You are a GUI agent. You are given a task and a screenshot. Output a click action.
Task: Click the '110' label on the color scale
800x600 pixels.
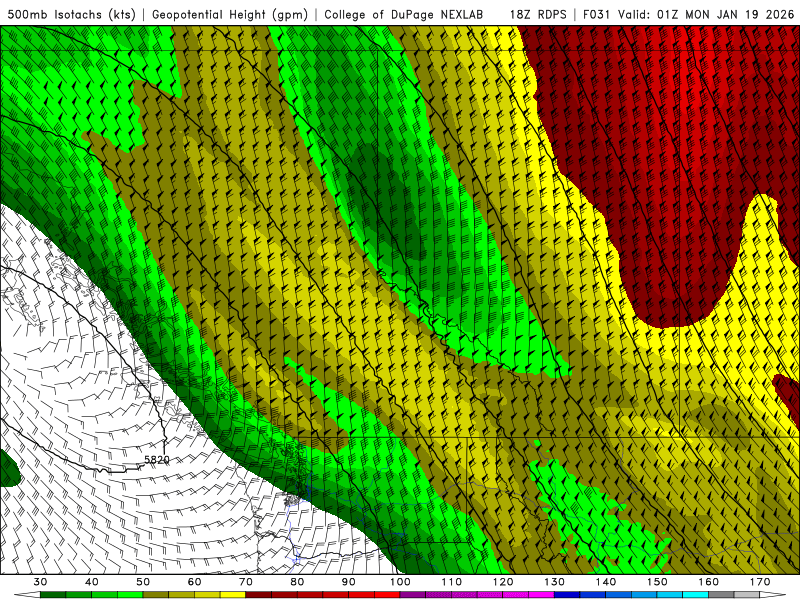pyautogui.click(x=452, y=582)
